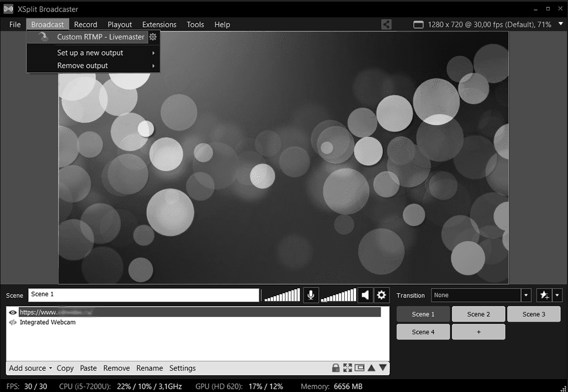Move selected source up in list
568x392 pixels.
(371, 368)
